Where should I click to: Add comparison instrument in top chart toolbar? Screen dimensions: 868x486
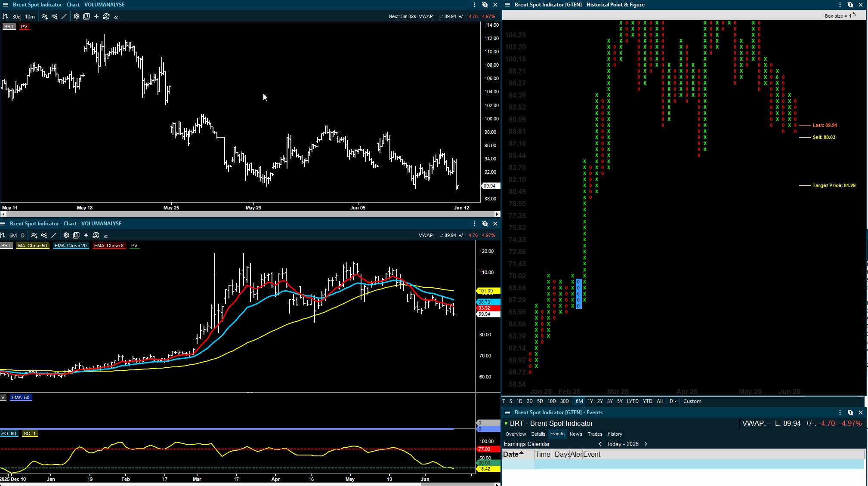(x=54, y=16)
